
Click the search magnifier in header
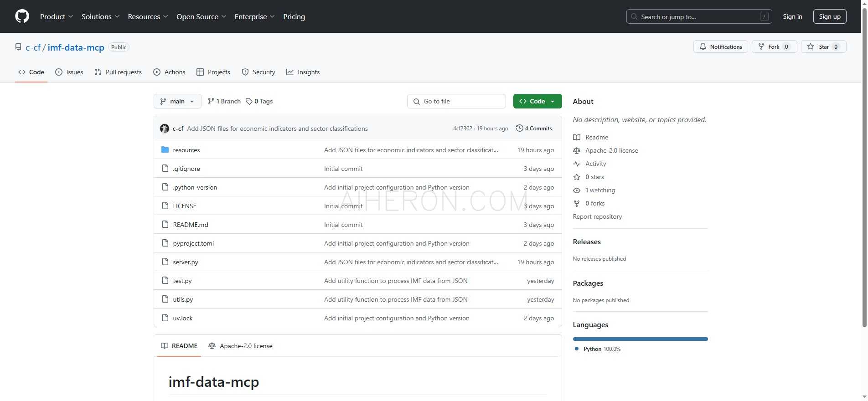click(x=634, y=16)
